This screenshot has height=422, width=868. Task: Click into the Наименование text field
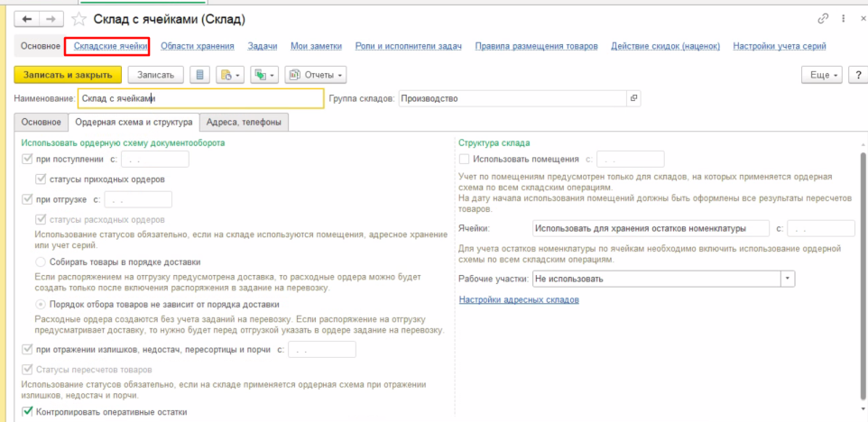[199, 98]
